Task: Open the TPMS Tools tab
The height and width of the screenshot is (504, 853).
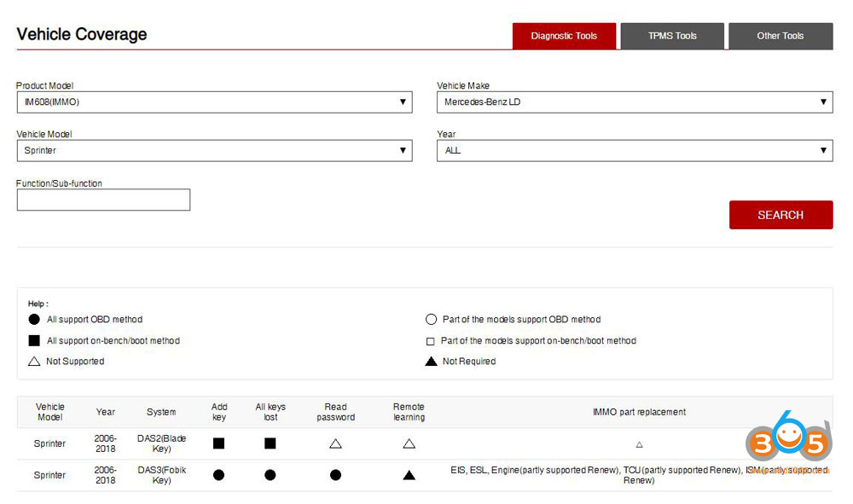Action: [x=672, y=36]
